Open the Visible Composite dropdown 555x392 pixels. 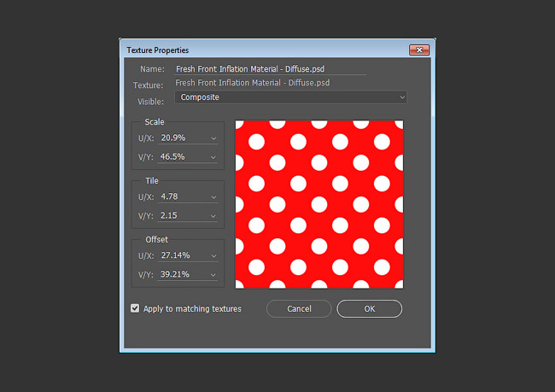[290, 97]
